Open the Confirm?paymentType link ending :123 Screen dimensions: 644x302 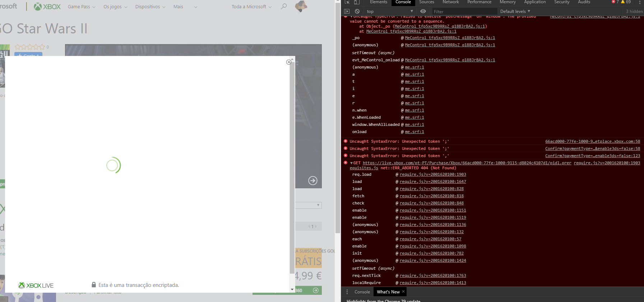593,156
